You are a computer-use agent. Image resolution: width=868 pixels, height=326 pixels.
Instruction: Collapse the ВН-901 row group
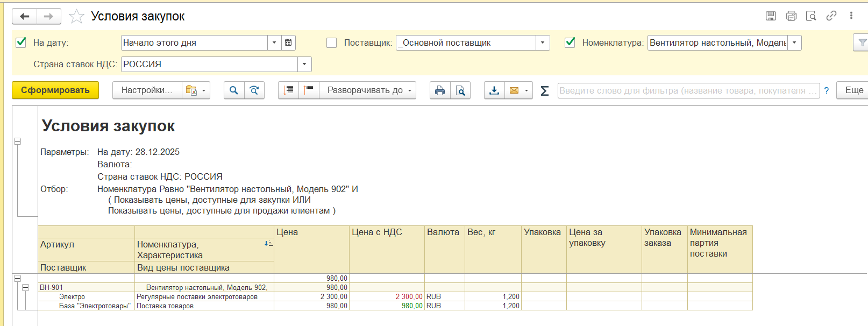click(x=25, y=288)
